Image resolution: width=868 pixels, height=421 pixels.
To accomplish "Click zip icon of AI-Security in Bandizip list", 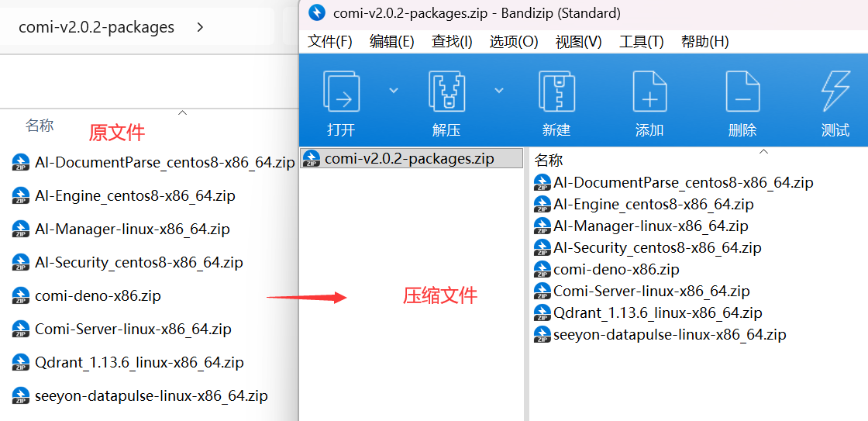I will tap(542, 247).
